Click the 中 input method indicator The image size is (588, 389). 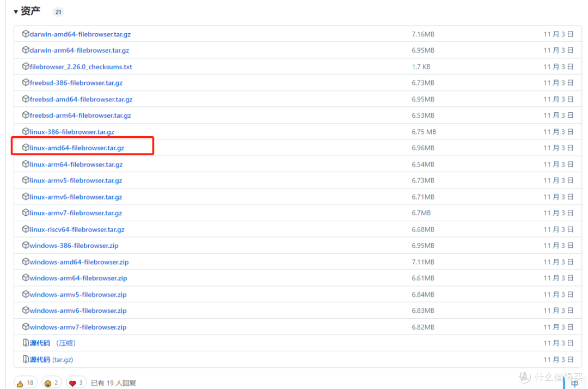tap(574, 384)
